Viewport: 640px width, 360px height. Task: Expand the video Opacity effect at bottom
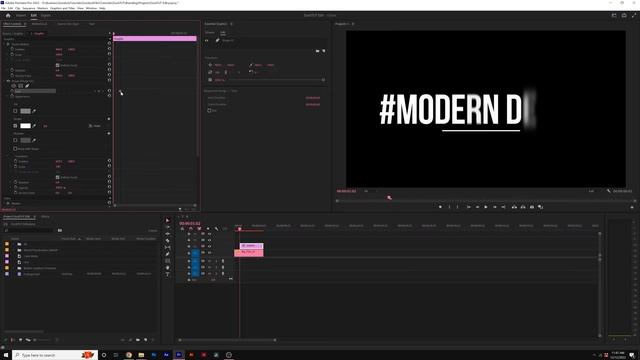pos(4,203)
